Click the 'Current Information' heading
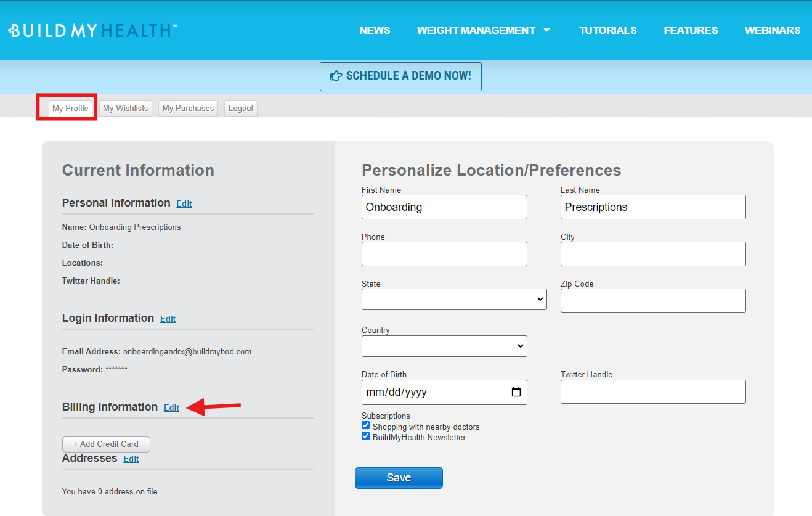The height and width of the screenshot is (516, 812). tap(138, 170)
